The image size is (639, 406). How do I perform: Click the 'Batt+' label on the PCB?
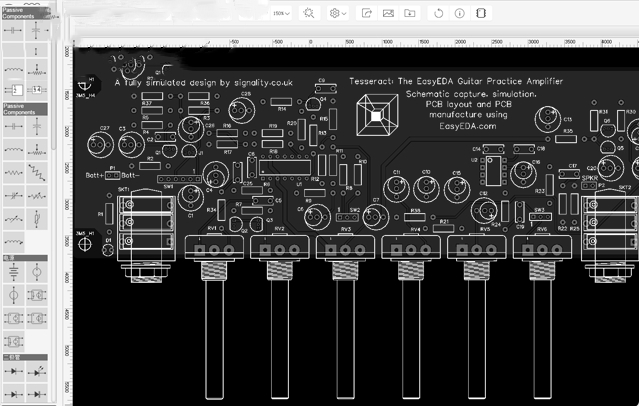pos(95,175)
